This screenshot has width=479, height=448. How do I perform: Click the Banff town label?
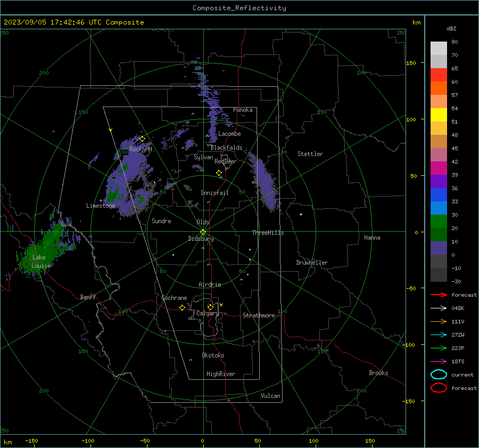coord(88,297)
